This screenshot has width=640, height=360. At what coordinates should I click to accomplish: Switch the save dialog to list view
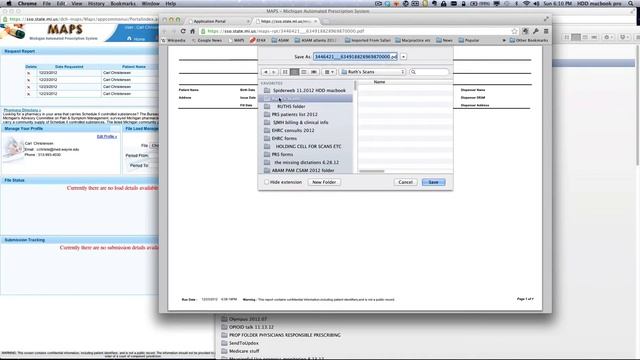(x=294, y=72)
